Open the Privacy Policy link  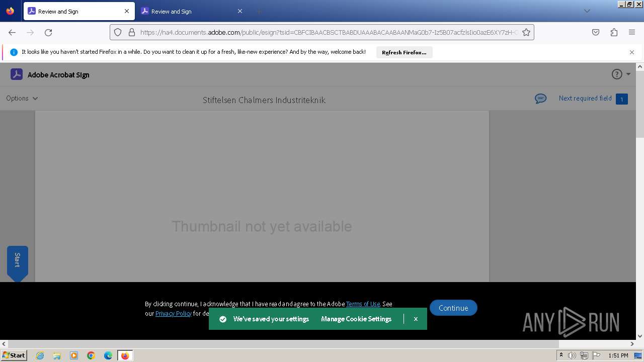click(x=174, y=313)
